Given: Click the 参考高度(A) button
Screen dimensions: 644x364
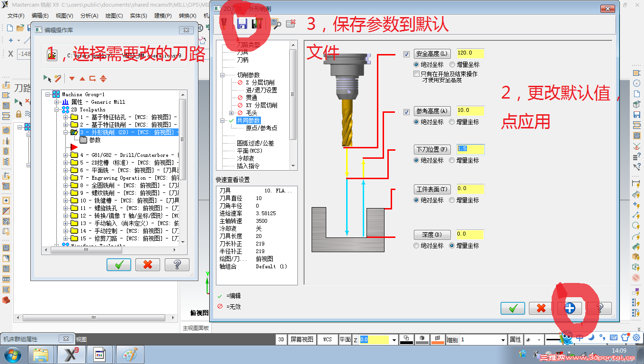Looking at the screenshot, I should (x=431, y=111).
